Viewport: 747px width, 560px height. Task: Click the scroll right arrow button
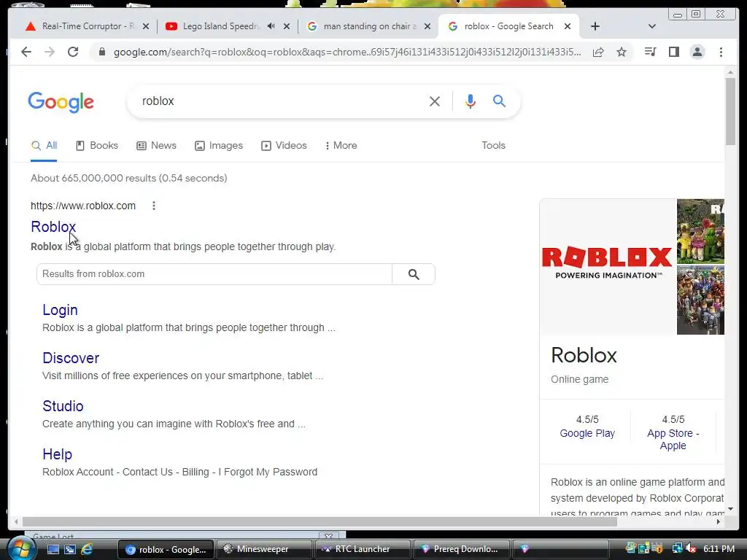[x=719, y=522]
